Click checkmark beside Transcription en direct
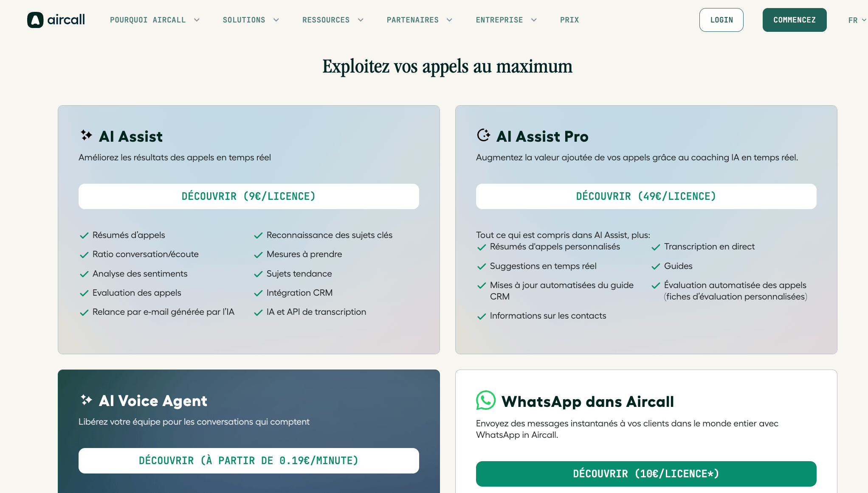 click(656, 247)
